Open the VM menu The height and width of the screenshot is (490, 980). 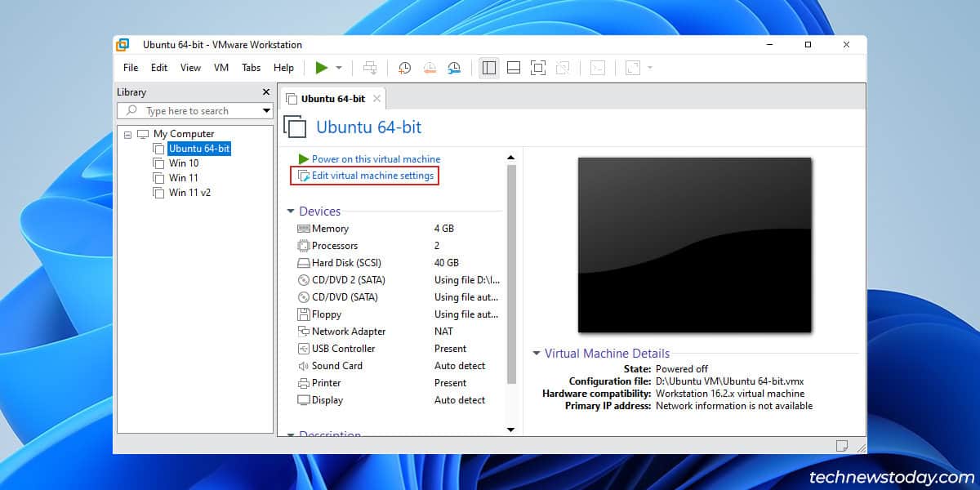click(x=221, y=68)
